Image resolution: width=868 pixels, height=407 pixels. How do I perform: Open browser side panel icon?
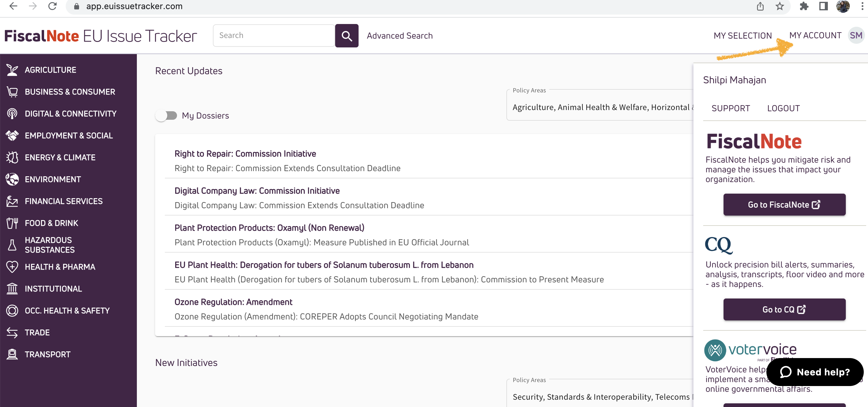click(x=823, y=6)
